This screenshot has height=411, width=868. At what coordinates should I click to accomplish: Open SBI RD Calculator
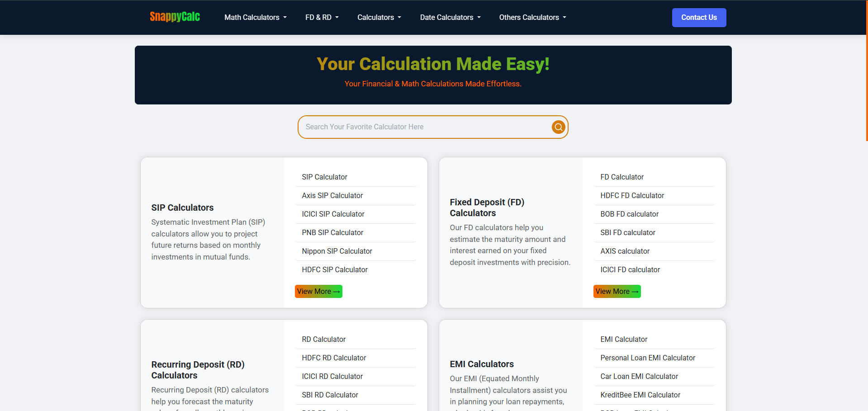pos(356,395)
